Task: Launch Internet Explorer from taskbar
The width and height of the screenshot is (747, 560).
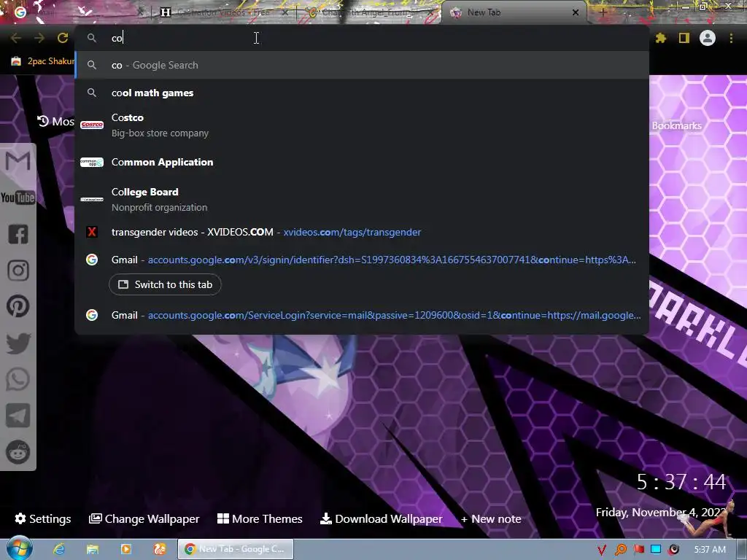Action: click(x=59, y=549)
